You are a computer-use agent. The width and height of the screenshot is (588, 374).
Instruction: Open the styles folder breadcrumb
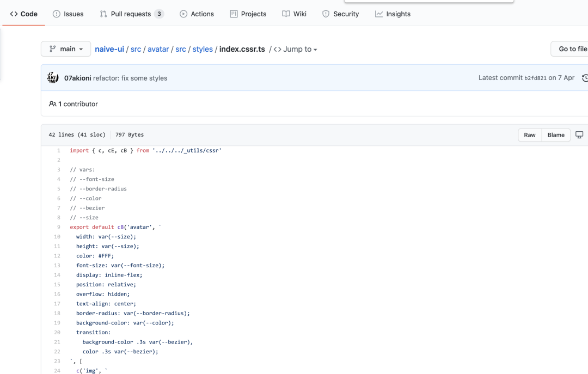[x=203, y=49]
